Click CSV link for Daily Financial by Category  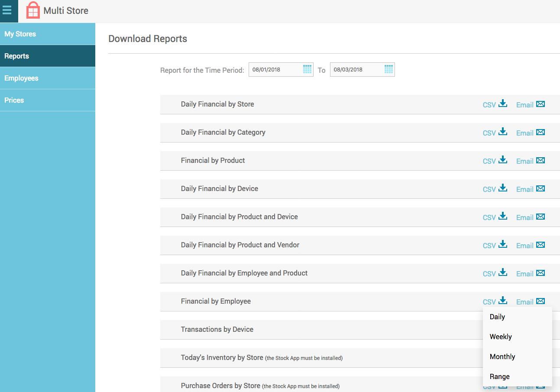(489, 133)
